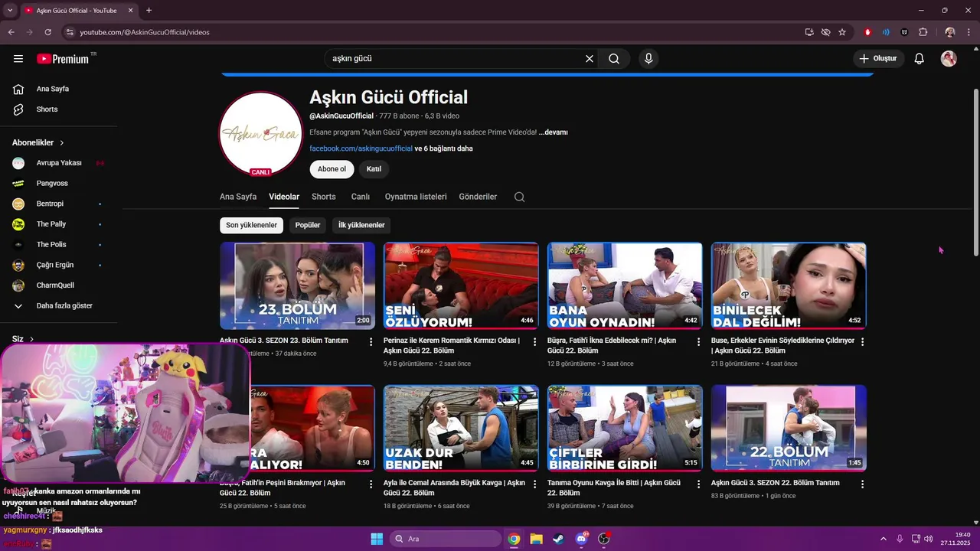Open a new browser tab
980x551 pixels.
tap(149, 10)
